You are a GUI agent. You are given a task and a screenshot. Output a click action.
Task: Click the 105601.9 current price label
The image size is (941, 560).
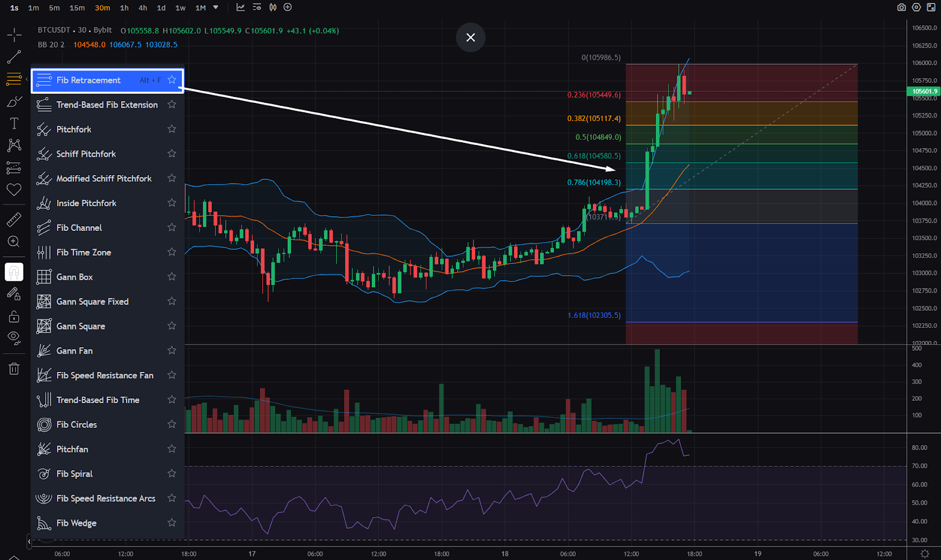point(924,91)
